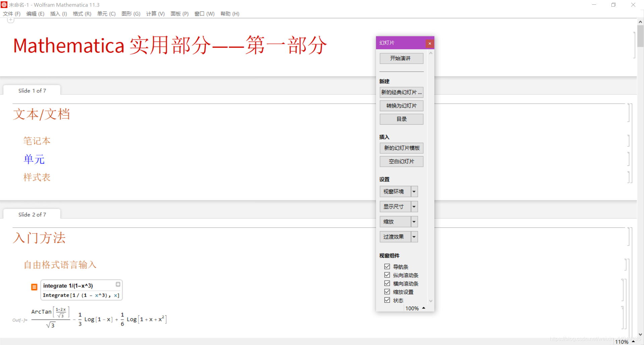Screen dimensions: 644x345
Task: Click the notebook scrollbar down arrow
Action: click(640, 334)
